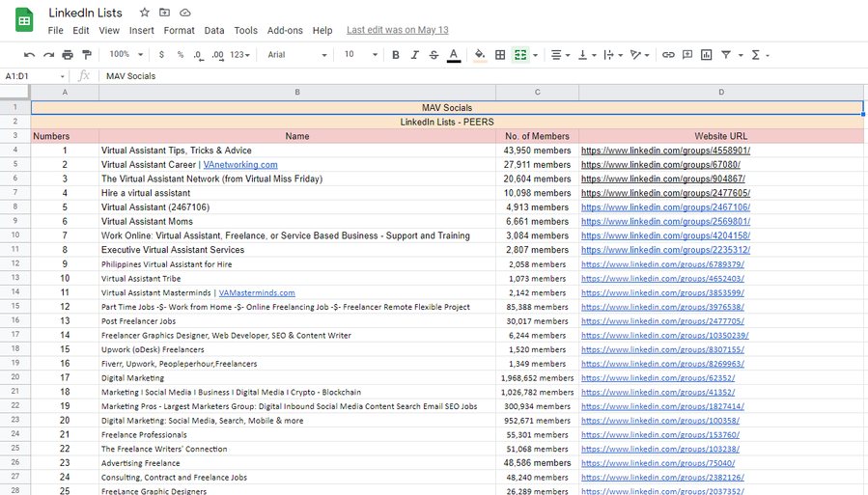
Task: Open the Add-ons menu
Action: [x=285, y=31]
